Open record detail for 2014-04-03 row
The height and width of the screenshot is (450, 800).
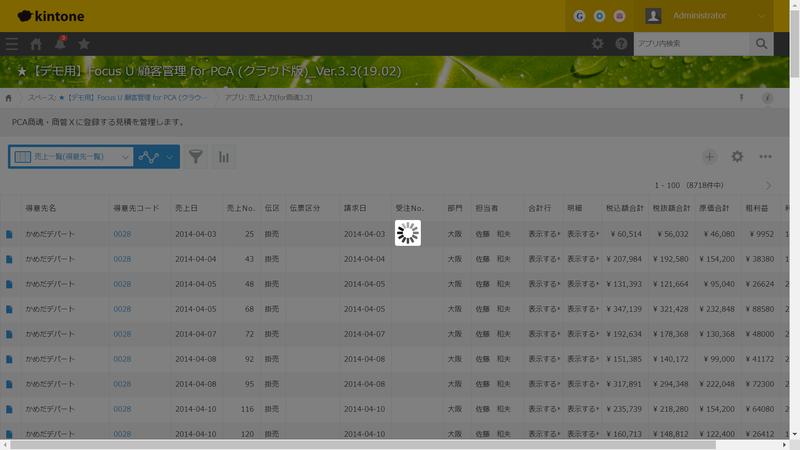pos(9,234)
